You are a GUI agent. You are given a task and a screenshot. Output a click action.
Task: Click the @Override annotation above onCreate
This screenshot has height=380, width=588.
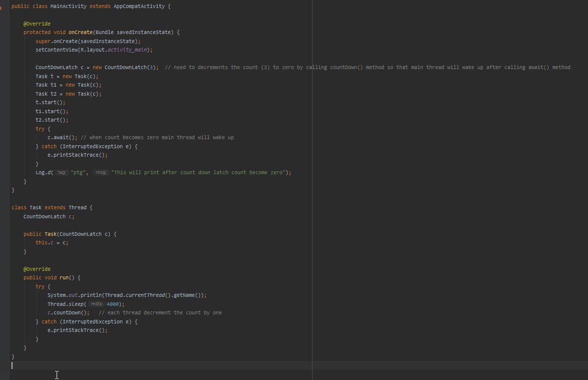tap(37, 24)
